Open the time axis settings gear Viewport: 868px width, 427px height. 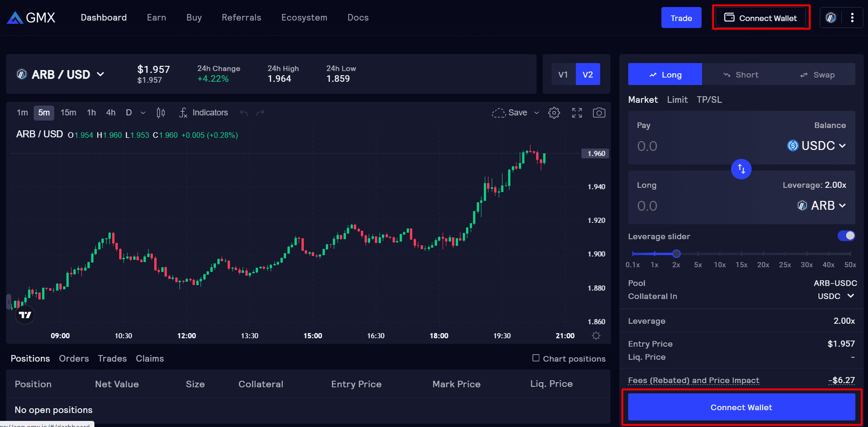[x=596, y=335]
